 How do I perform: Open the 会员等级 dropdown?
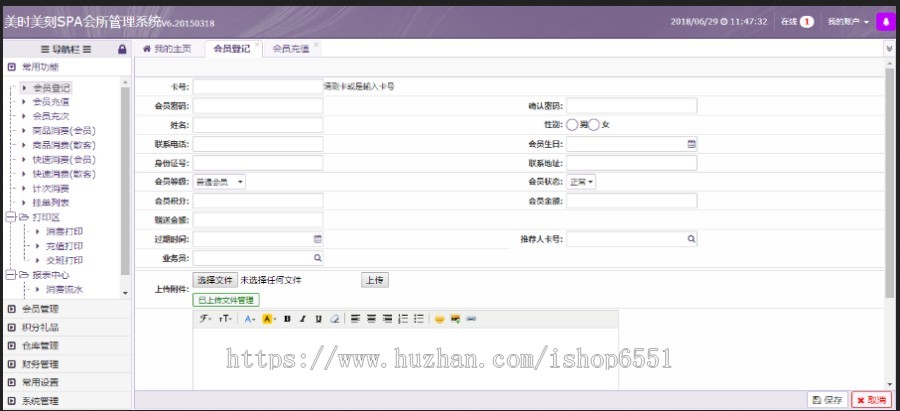(219, 182)
